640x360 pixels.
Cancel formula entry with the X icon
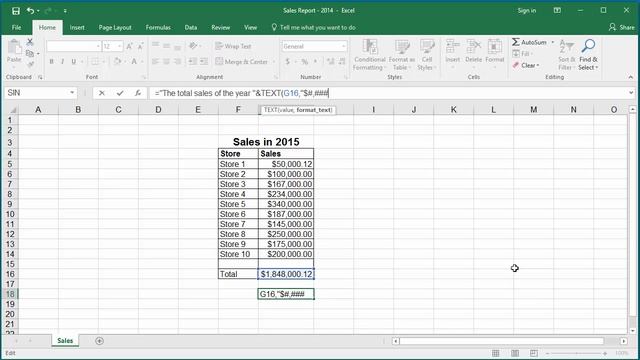click(x=102, y=93)
